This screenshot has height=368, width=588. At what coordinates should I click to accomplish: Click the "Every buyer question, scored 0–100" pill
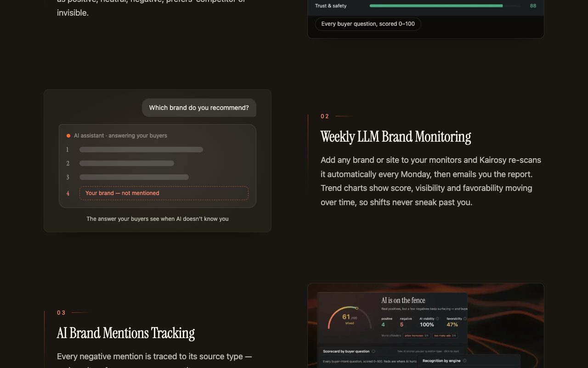pos(368,24)
